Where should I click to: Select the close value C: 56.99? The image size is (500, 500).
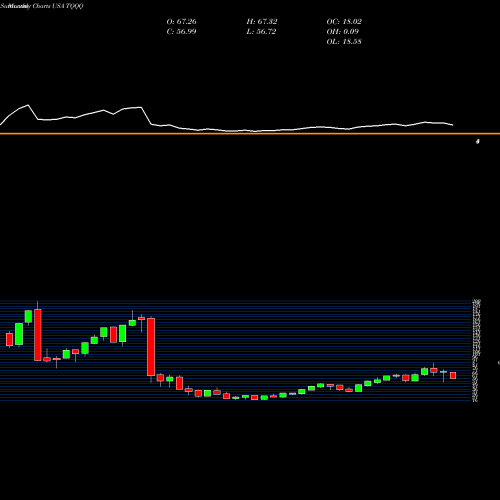click(181, 32)
